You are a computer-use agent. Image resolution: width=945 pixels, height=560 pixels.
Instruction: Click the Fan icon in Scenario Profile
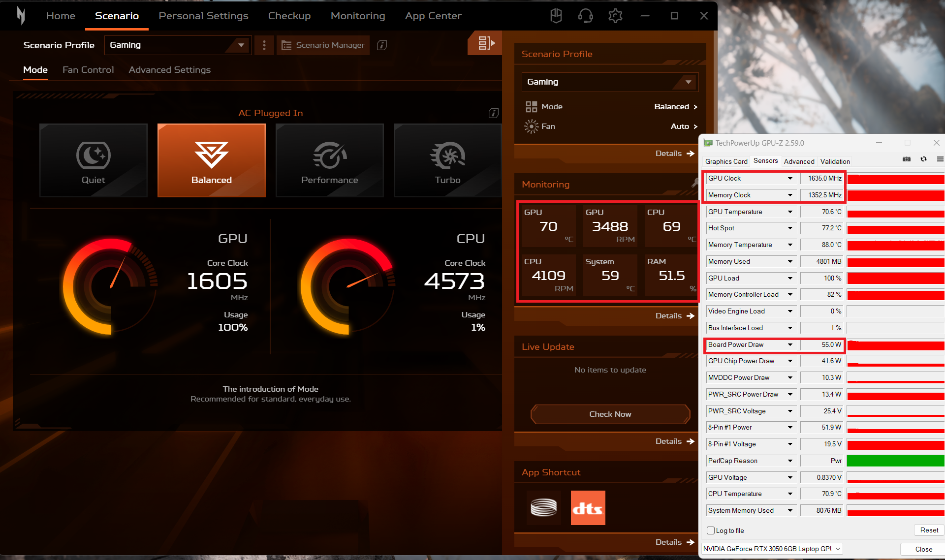coord(531,126)
